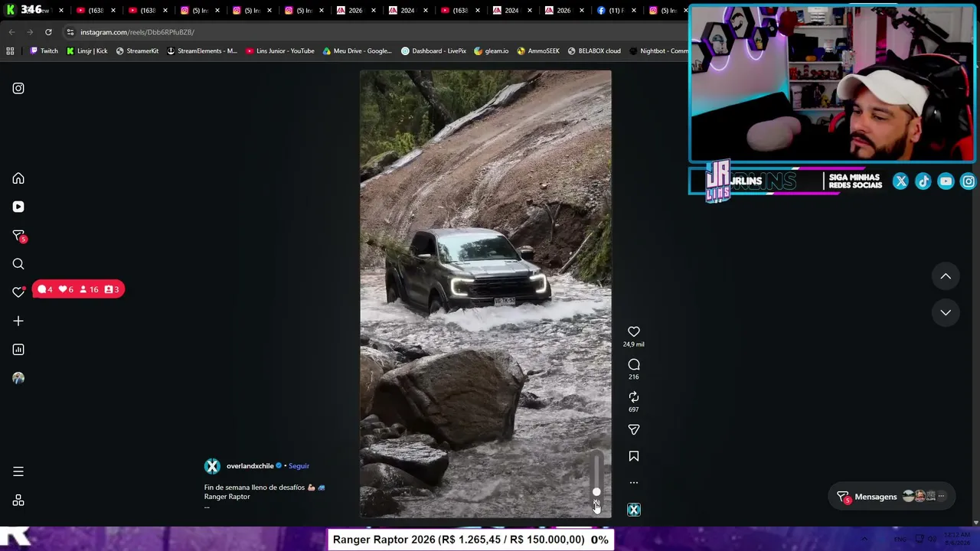View site information icon in address bar
This screenshot has height=551, width=980.
point(70,32)
